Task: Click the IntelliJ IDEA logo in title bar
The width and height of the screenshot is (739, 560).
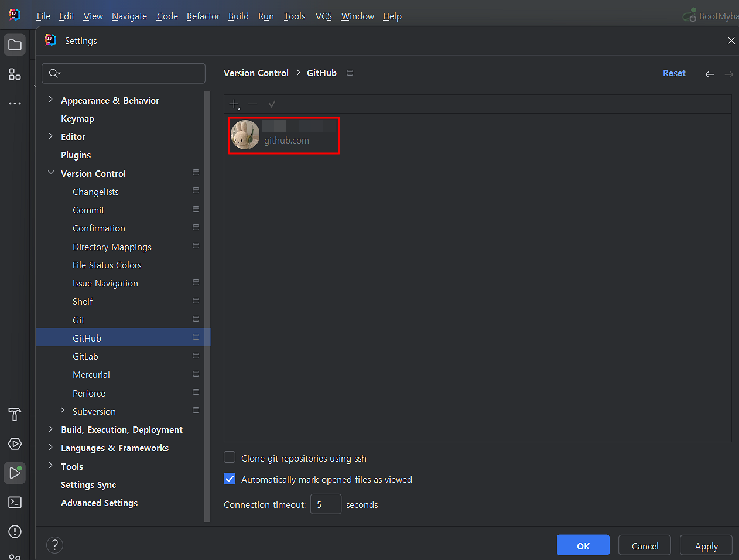Action: tap(15, 15)
